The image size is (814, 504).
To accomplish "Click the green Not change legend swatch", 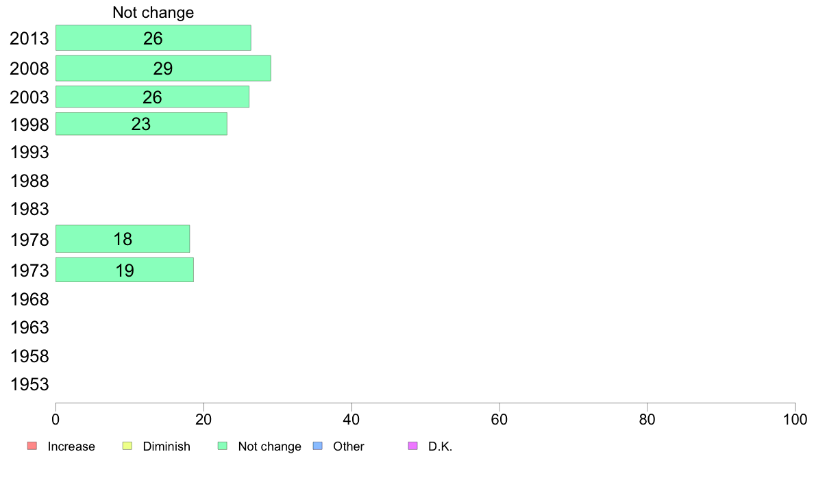I will point(223,446).
